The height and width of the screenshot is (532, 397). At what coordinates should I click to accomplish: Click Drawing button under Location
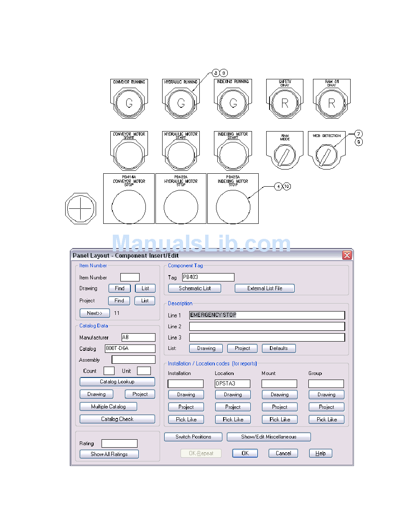click(x=233, y=395)
